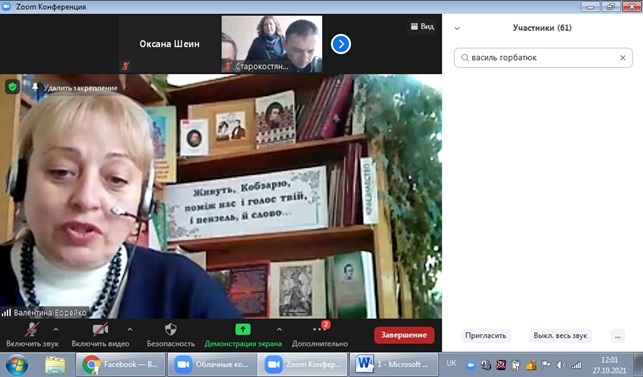Expand video options arrow beside camera
Image resolution: width=643 pixels, height=377 pixels.
pos(130,329)
